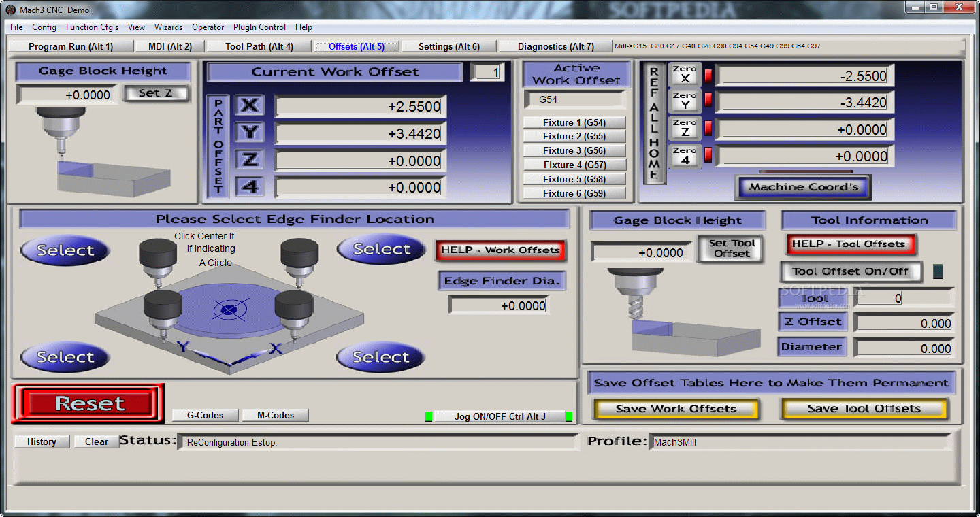This screenshot has height=517, width=980.
Task: Toggle the red LED beside Zero 4
Action: pyautogui.click(x=708, y=155)
